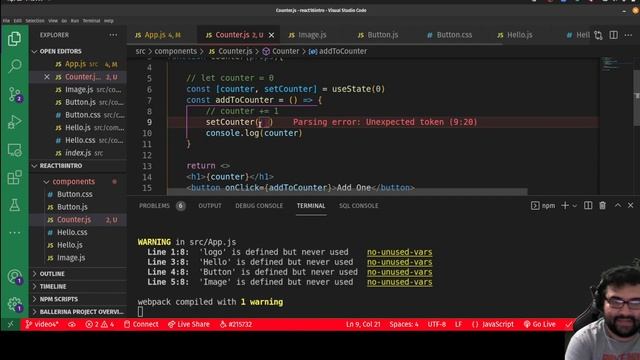Select the npm terminal instance

pos(543,206)
